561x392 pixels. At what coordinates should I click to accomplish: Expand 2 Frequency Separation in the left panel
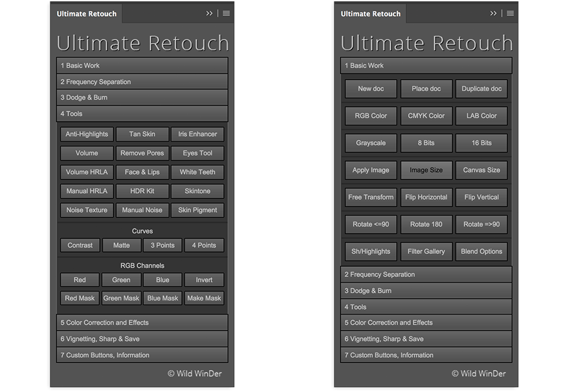[142, 81]
